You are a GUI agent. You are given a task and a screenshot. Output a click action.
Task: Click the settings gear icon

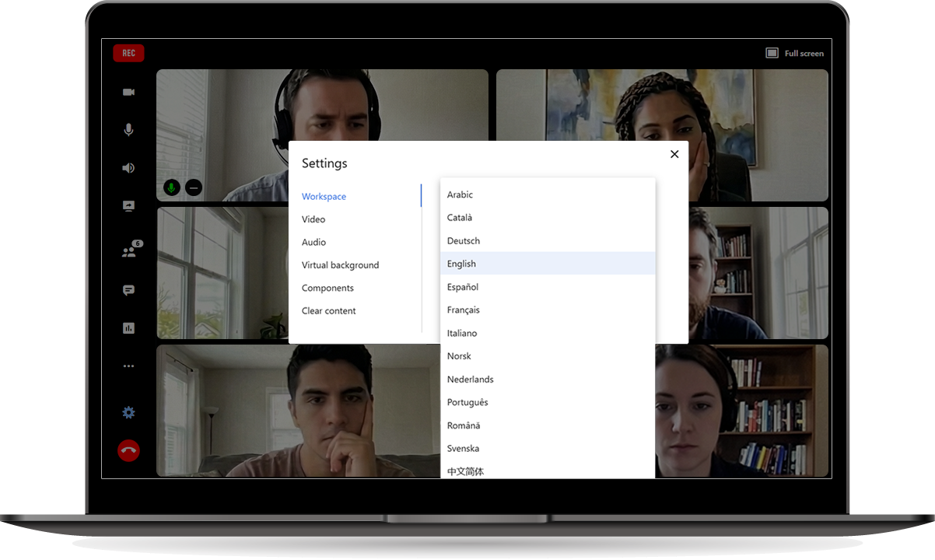click(128, 413)
